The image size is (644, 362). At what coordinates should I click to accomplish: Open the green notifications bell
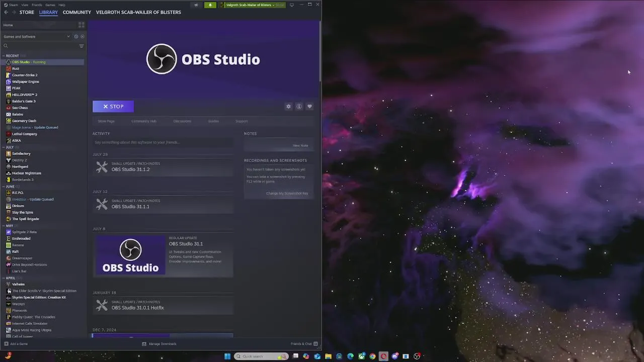210,5
